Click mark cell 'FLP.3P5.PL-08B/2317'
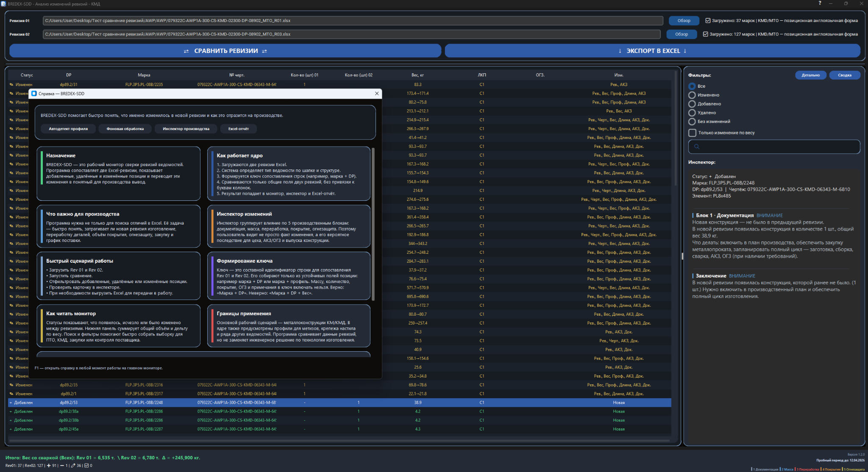The height and width of the screenshot is (472, 868). tap(144, 394)
